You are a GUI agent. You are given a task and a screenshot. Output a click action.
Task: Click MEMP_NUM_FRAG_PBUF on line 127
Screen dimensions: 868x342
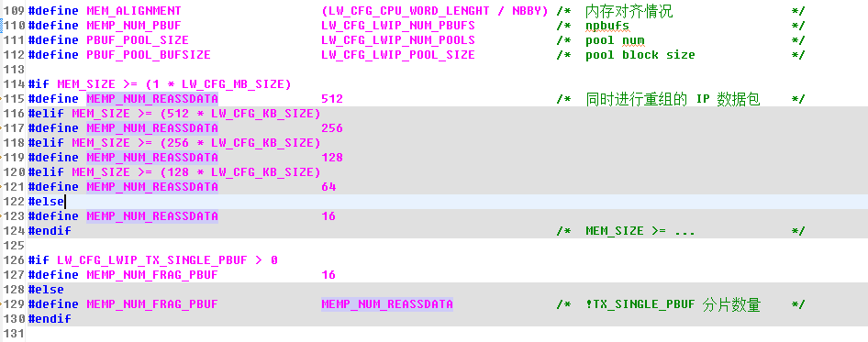(x=152, y=274)
